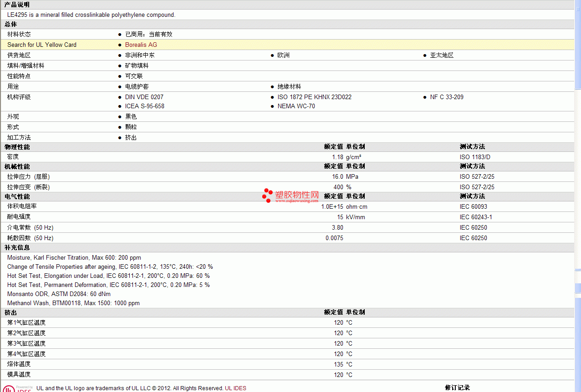Select the 1.0E+15 volume resistivity value

point(332,206)
